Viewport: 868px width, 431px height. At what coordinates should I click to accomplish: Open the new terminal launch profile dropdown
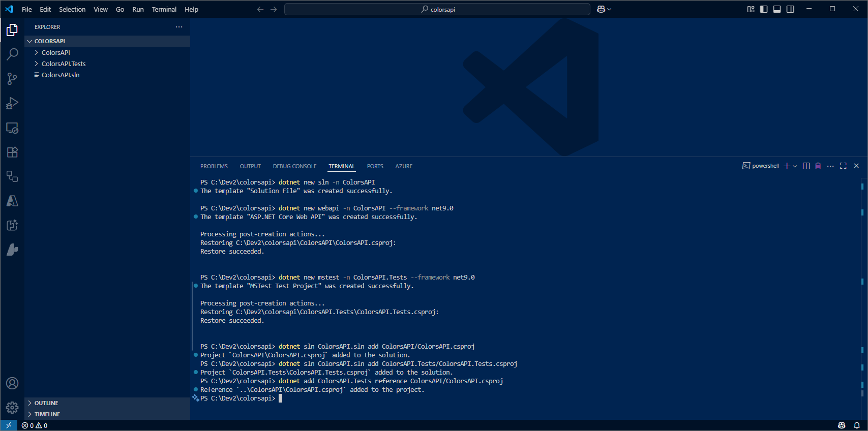795,166
